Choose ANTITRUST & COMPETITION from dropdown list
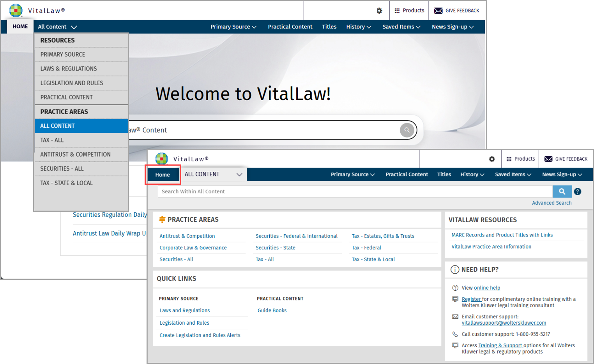 pyautogui.click(x=81, y=154)
